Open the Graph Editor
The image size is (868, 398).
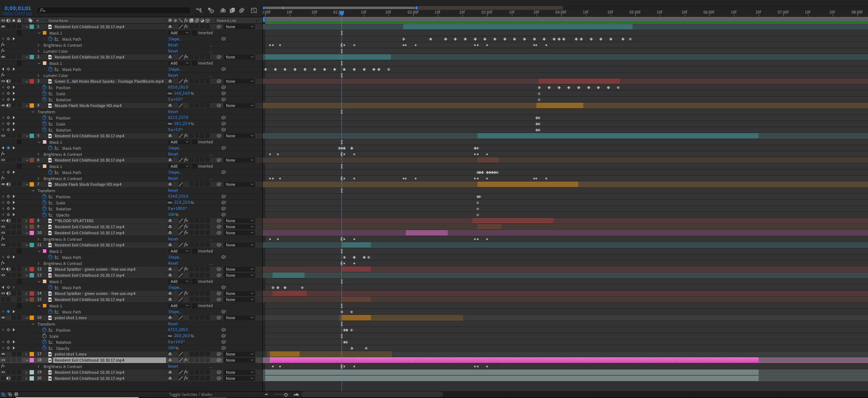[x=254, y=10]
